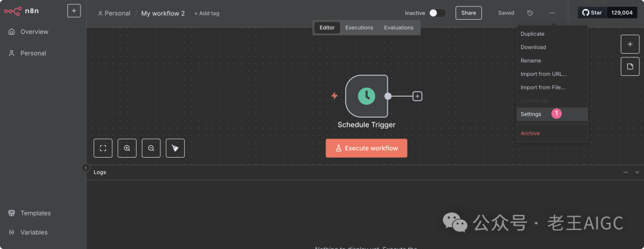Open workflow history with the clock icon
Image resolution: width=644 pixels, height=249 pixels.
coord(530,13)
